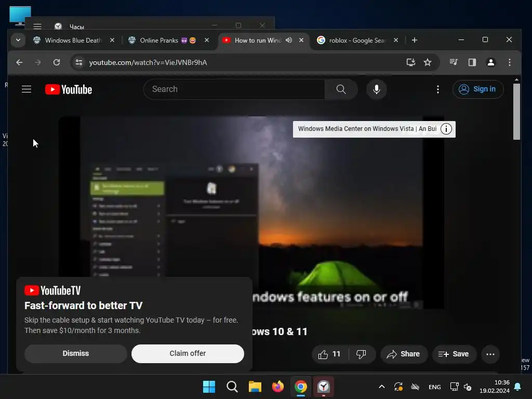
Task: Close the Online Pranks tab
Action: pos(207,40)
